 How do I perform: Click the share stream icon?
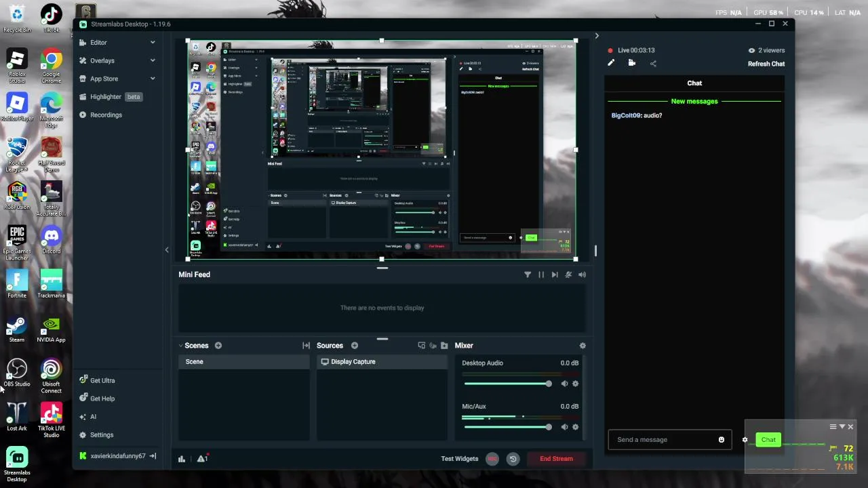[x=653, y=64]
